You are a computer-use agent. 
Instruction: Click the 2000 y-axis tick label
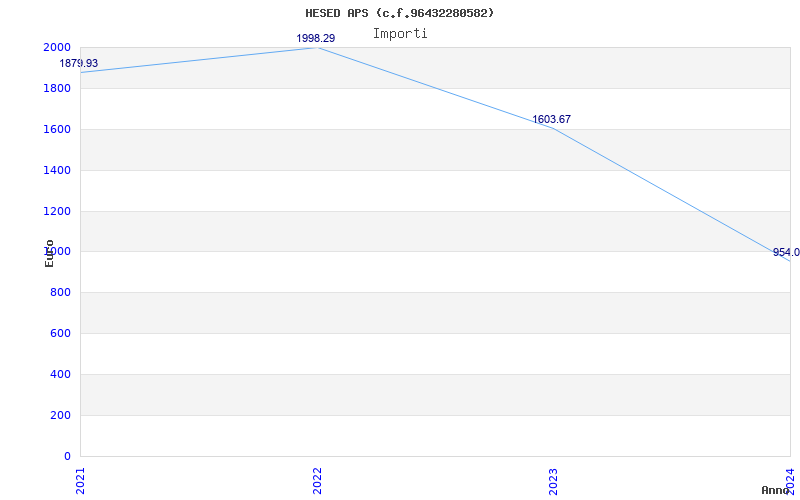tap(57, 47)
